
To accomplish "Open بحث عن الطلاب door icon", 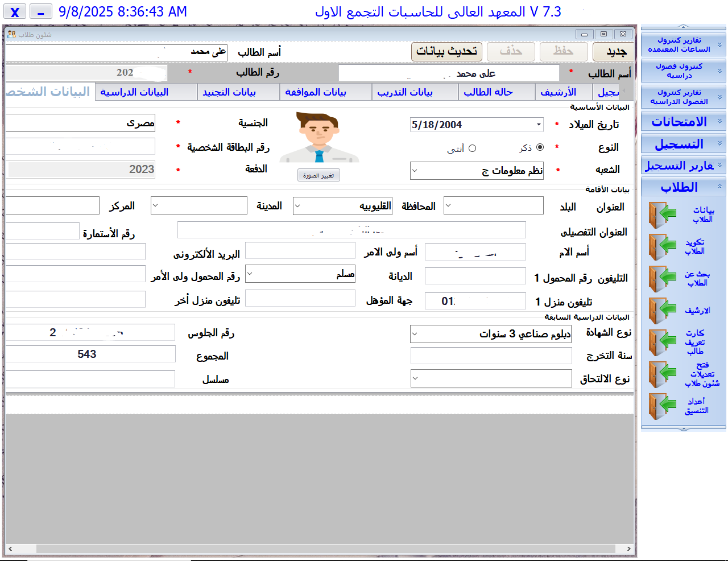I will click(662, 279).
